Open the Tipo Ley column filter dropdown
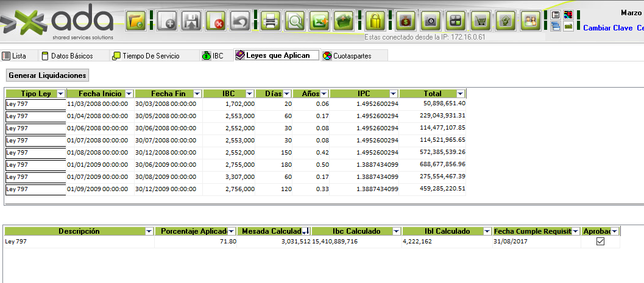The width and height of the screenshot is (644, 283). point(60,94)
